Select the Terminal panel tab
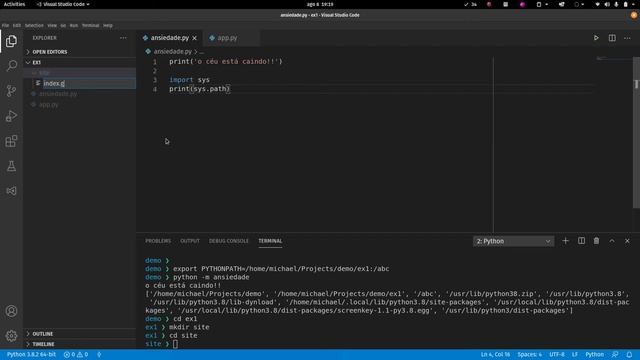The height and width of the screenshot is (360, 640). click(x=270, y=241)
